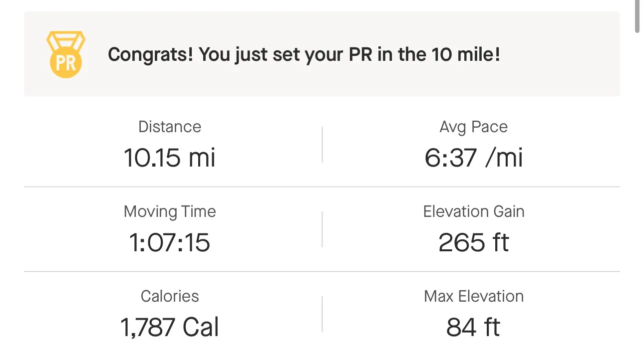
Task: Tap the "Congrats! You just set your PR" message
Action: 304,54
